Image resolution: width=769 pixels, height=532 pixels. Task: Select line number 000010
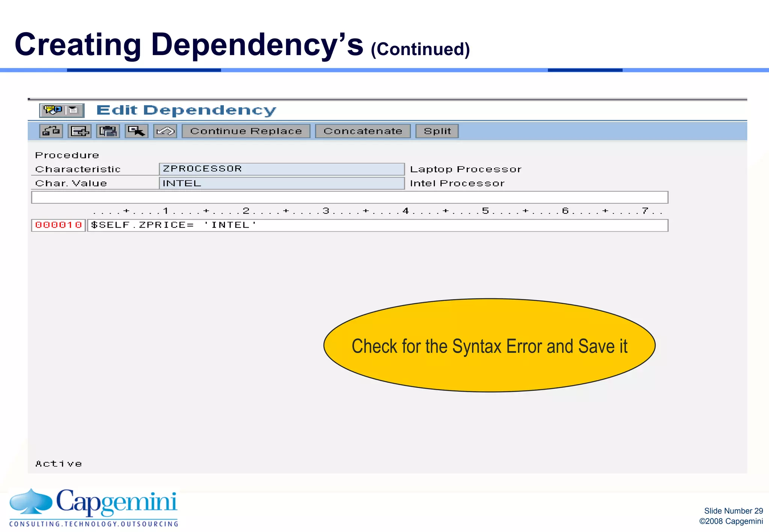click(59, 225)
